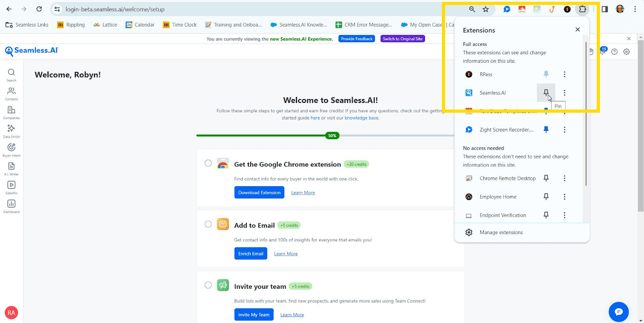
Task: Open Learn More link beside Download Extension
Action: (303, 193)
